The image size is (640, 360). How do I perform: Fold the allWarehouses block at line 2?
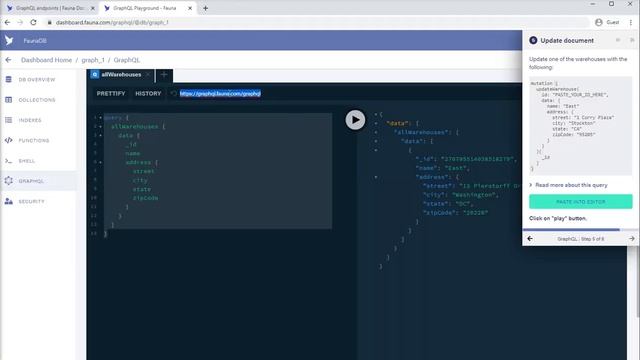pyautogui.click(x=100, y=127)
